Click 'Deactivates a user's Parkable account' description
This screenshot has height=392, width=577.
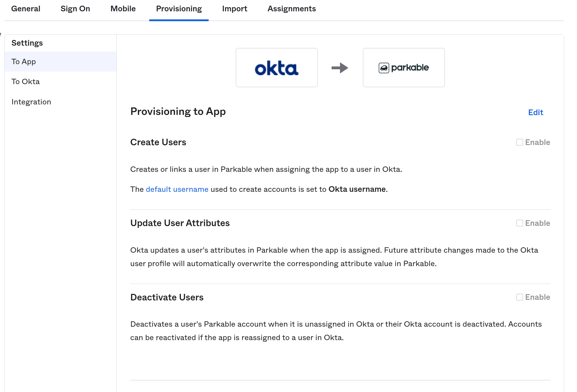[336, 331]
